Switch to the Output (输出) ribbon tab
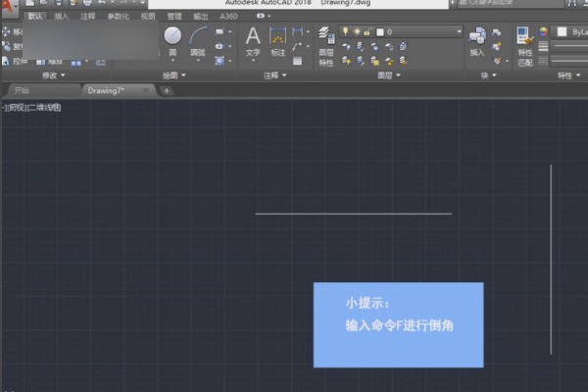This screenshot has width=588, height=392. (201, 16)
